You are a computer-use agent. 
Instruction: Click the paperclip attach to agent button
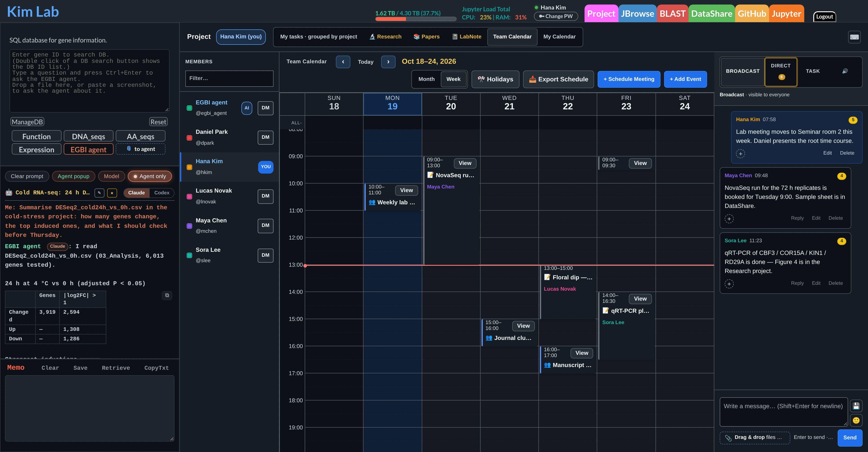coord(141,149)
